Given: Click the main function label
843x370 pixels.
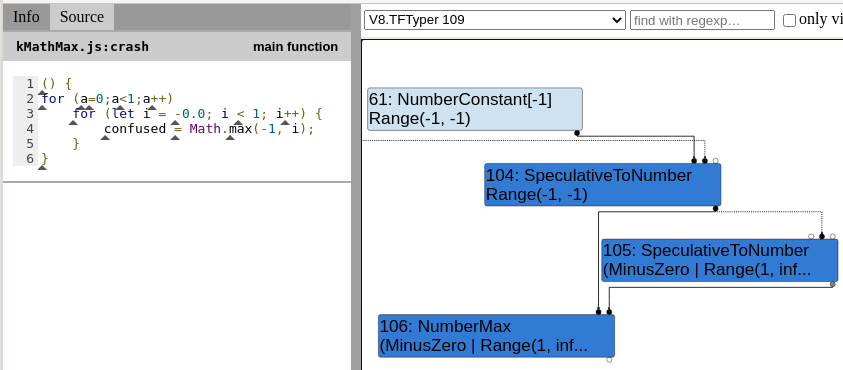Looking at the screenshot, I should point(295,47).
